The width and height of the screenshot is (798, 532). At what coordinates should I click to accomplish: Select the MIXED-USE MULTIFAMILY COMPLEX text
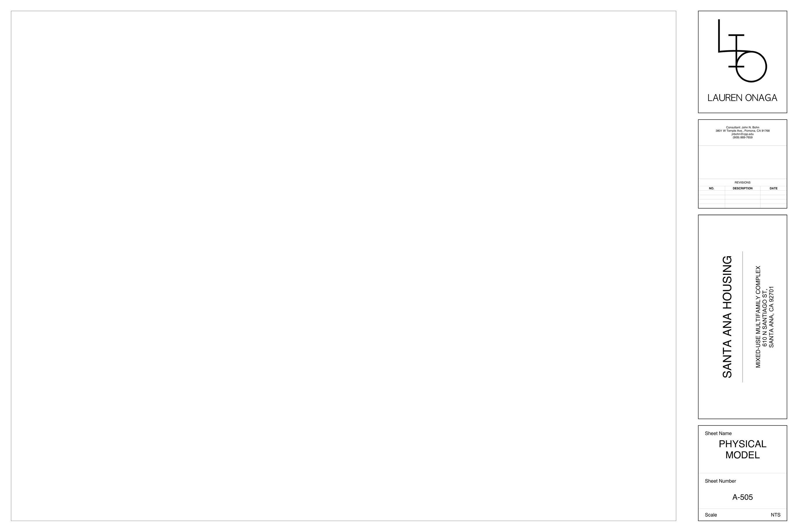click(x=758, y=316)
